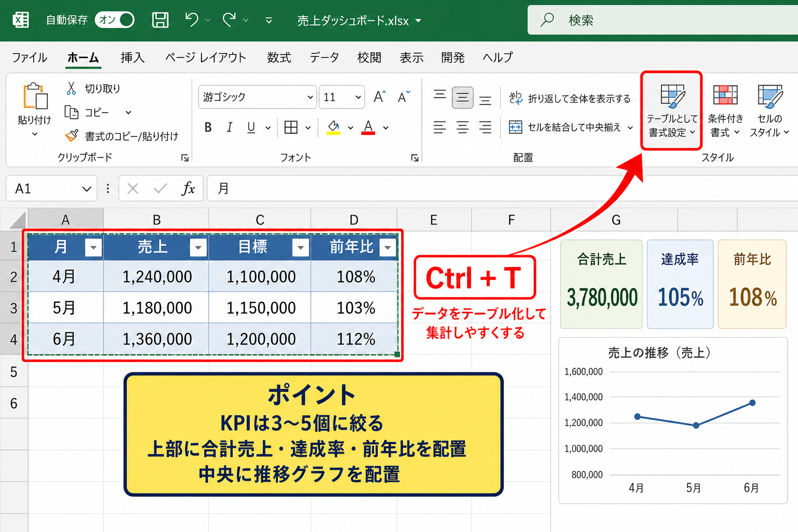Click the Undo arrow icon
The height and width of the screenshot is (532, 798).
pos(192,20)
